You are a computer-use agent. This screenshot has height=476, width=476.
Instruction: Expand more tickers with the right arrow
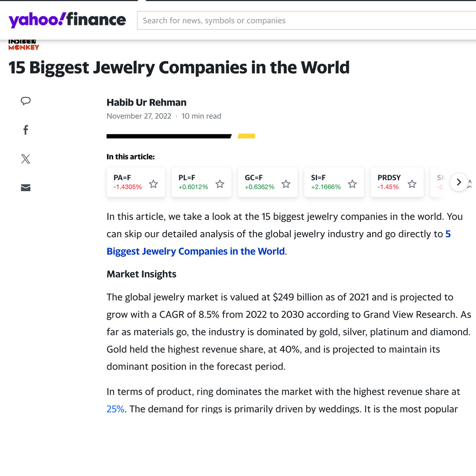459,182
